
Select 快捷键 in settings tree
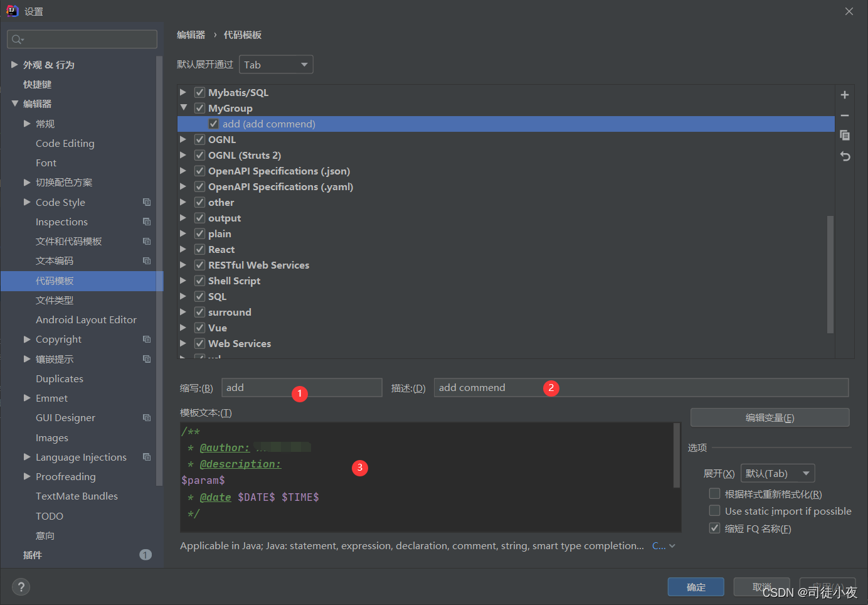point(38,84)
